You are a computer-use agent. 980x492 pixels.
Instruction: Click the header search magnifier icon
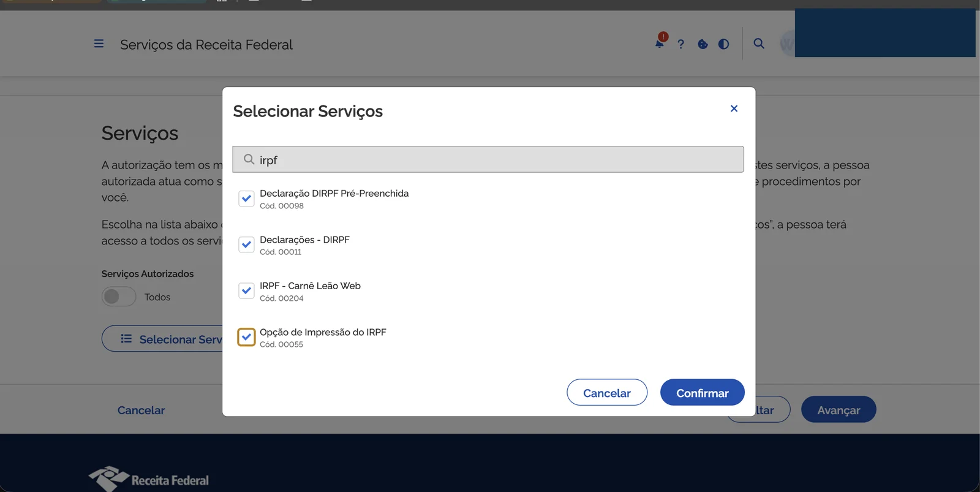coord(759,44)
